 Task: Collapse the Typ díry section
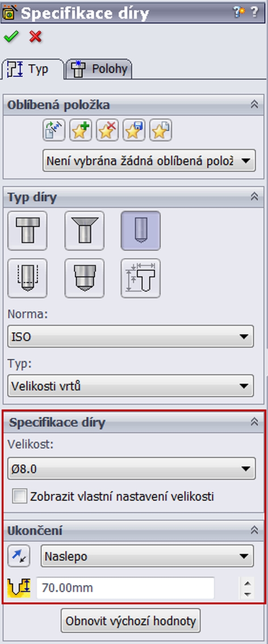[255, 196]
